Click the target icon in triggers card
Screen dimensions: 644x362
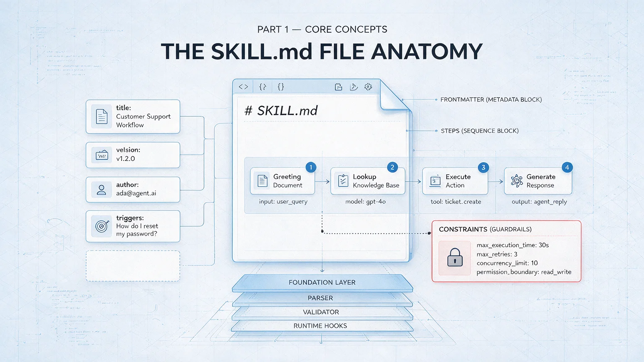point(102,226)
